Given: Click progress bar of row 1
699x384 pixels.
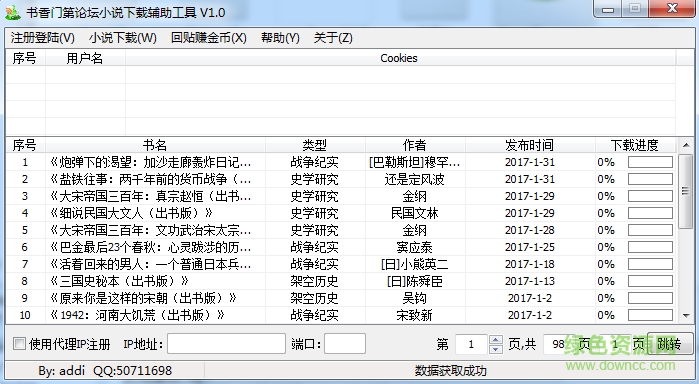Looking at the screenshot, I should click(x=650, y=162).
